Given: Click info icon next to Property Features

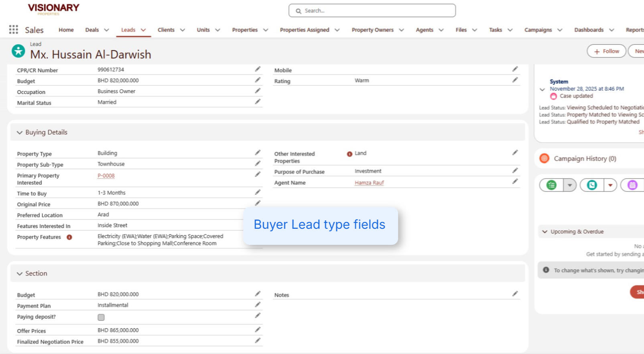Looking at the screenshot, I should tap(69, 237).
